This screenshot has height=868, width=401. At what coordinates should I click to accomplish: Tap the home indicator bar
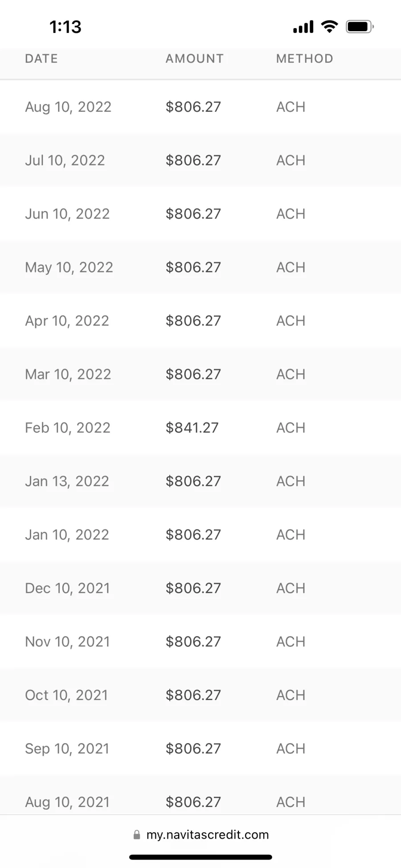[x=200, y=857]
